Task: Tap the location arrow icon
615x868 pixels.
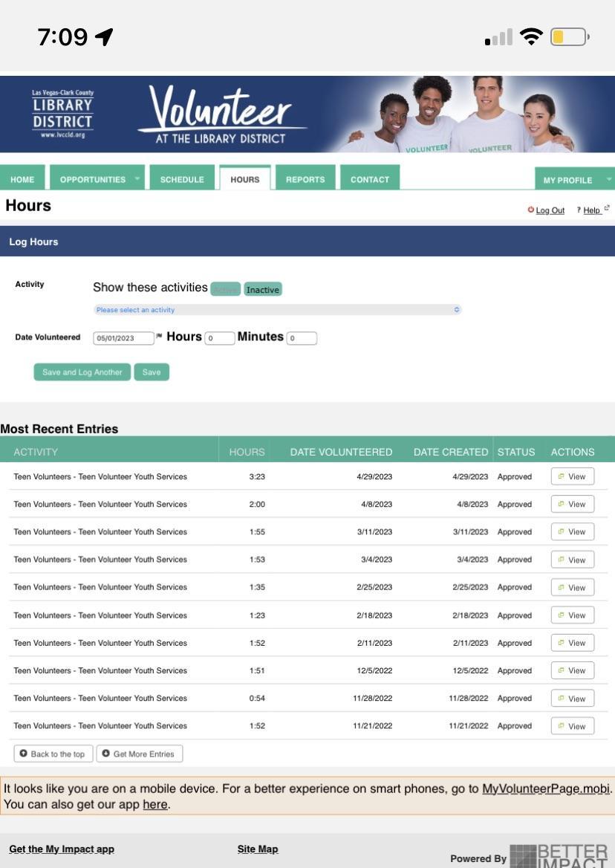Action: [x=104, y=37]
